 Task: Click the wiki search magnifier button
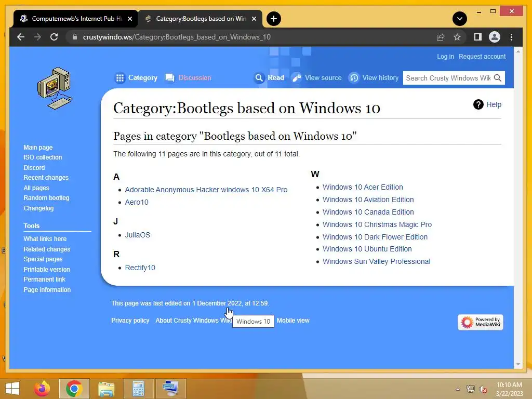pos(498,78)
